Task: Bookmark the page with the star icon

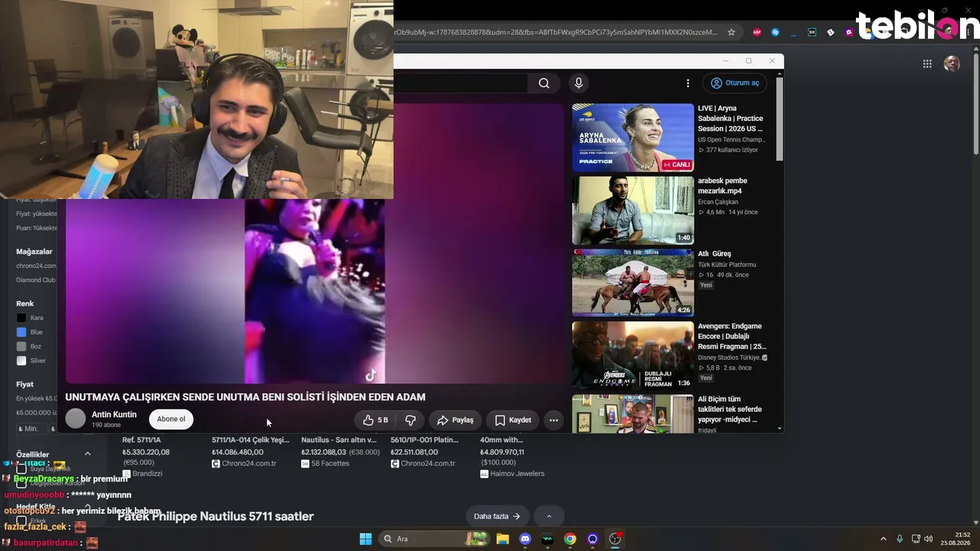Action: click(x=731, y=32)
